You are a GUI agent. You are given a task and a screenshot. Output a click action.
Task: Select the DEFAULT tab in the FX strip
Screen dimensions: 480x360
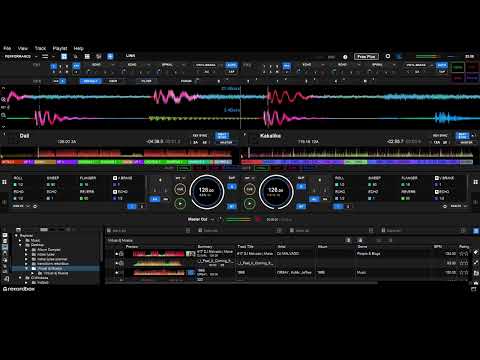tap(91, 81)
